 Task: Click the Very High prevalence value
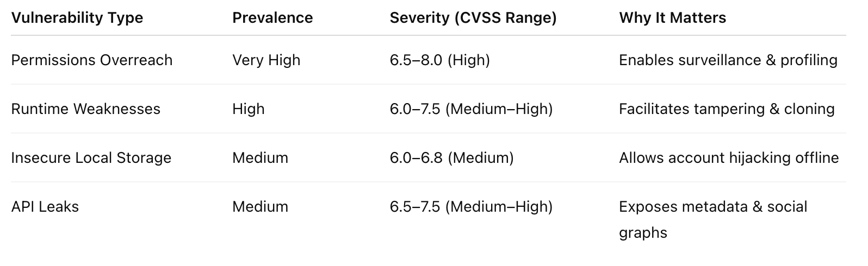pyautogui.click(x=266, y=60)
